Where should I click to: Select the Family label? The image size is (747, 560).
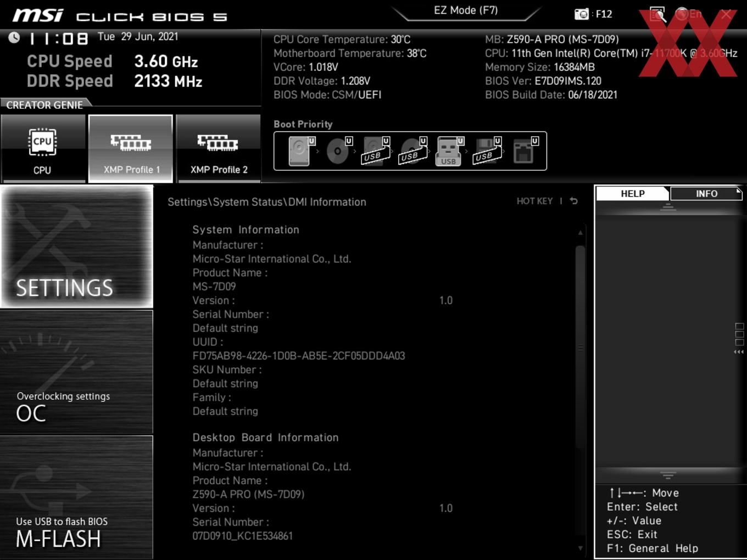211,397
